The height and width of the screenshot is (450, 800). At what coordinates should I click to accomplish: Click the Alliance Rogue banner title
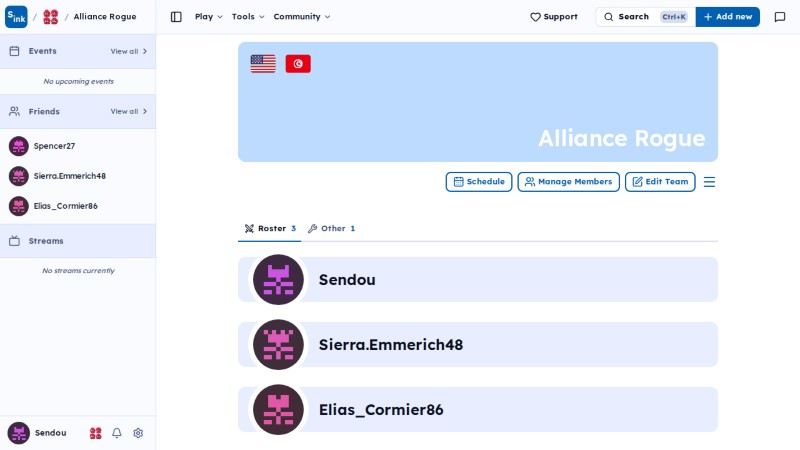tap(621, 138)
